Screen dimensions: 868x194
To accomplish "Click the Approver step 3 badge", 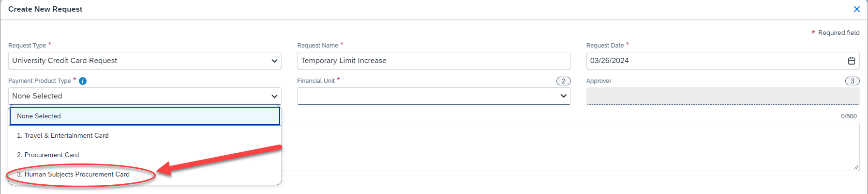I will point(852,81).
